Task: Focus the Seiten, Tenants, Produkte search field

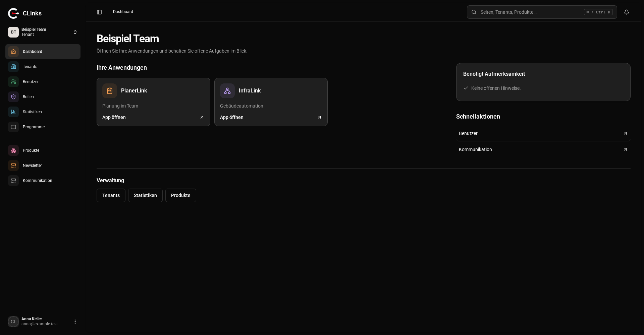Action: point(542,12)
